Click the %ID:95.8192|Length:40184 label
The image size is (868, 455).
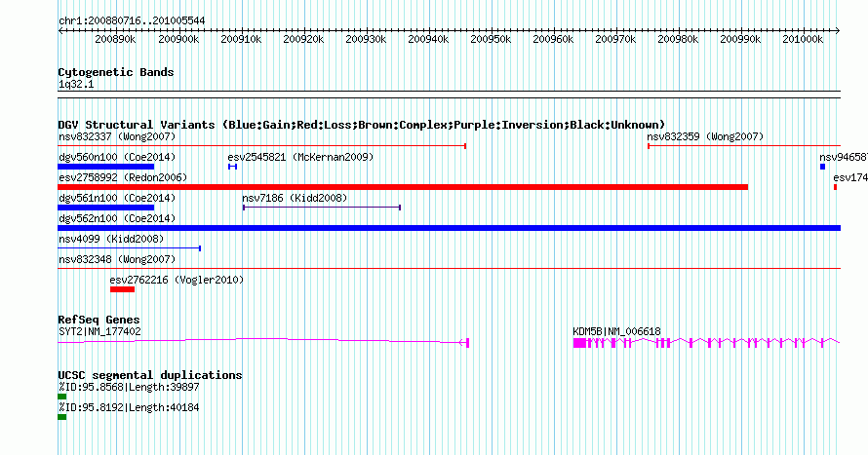click(x=129, y=407)
